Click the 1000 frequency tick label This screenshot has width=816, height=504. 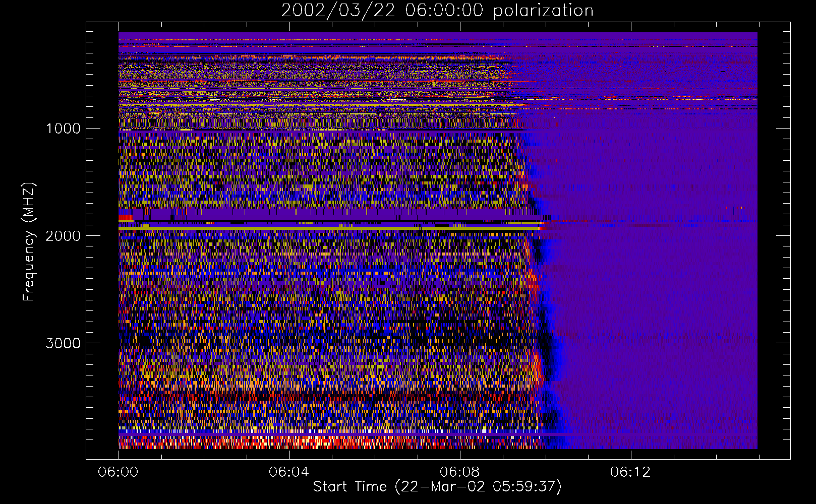click(63, 129)
